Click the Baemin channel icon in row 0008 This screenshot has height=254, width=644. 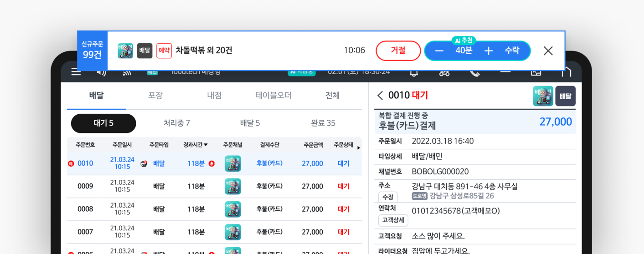pos(233,209)
